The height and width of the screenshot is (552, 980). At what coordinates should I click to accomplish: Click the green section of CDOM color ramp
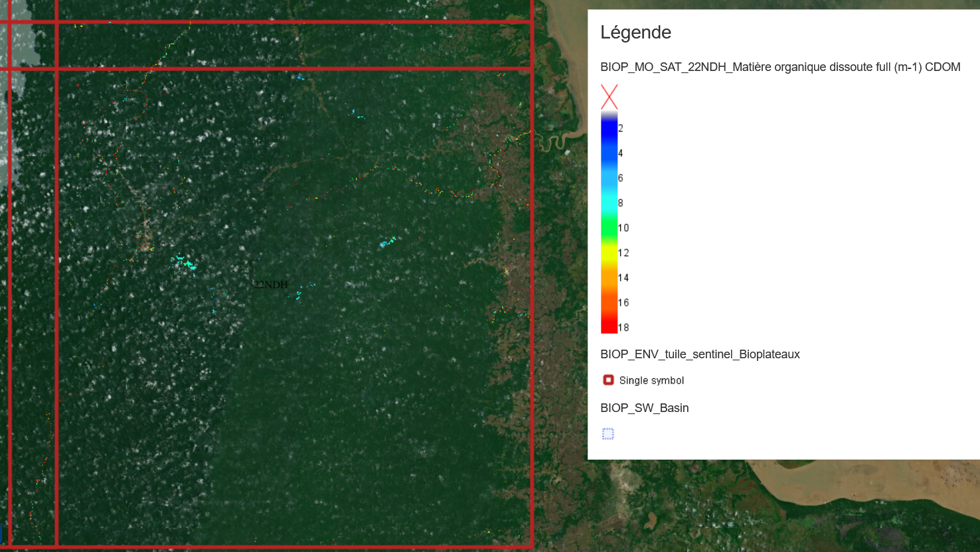coord(609,229)
